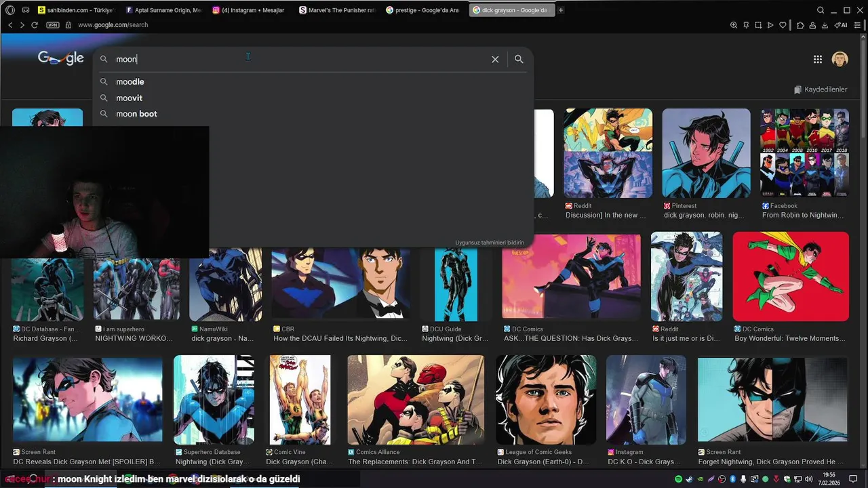Click Spotify icon in system tray
Image resolution: width=868 pixels, height=488 pixels.
pyautogui.click(x=679, y=479)
